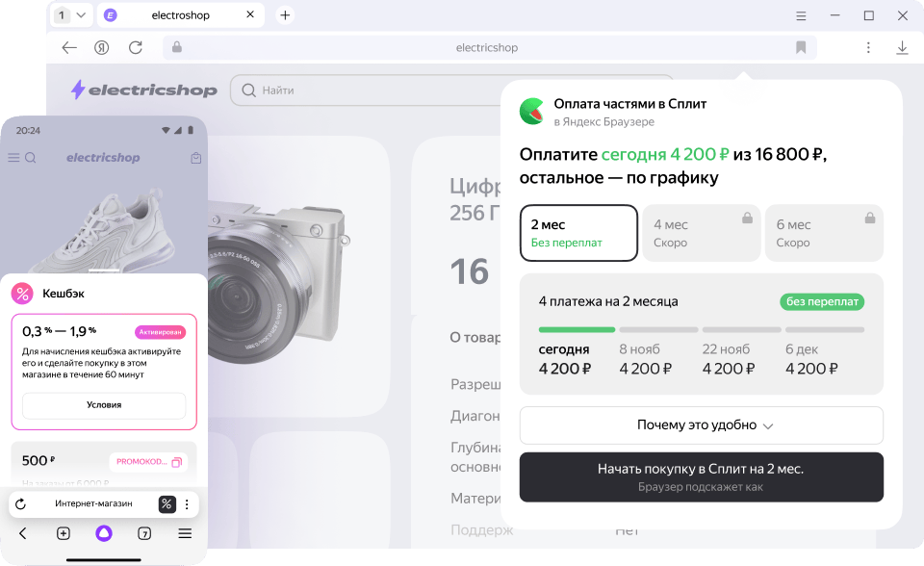Click lock icon on 6 мес card
Viewport: 924px width, 566px height.
pos(870,219)
